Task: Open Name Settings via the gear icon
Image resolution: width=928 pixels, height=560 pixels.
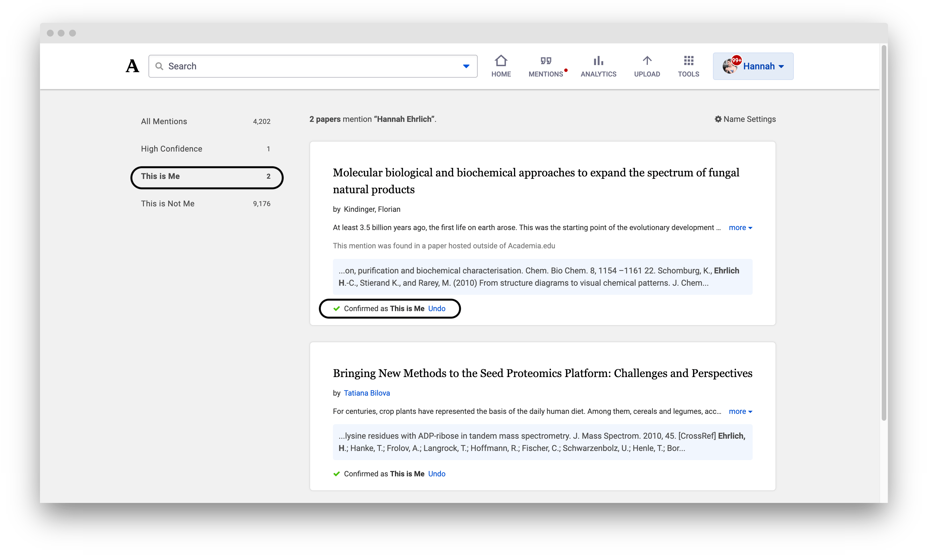Action: pyautogui.click(x=719, y=119)
